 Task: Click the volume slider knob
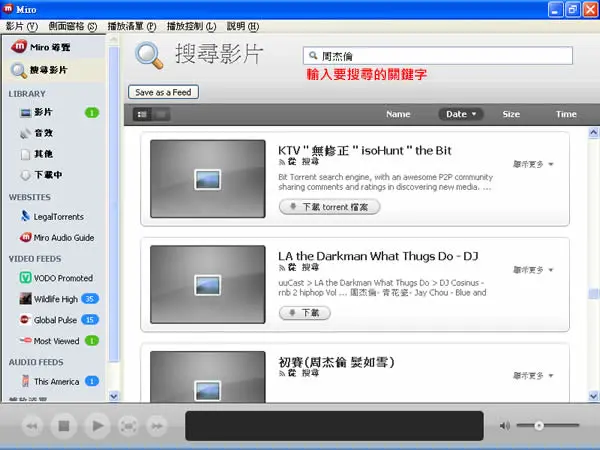[x=539, y=426]
